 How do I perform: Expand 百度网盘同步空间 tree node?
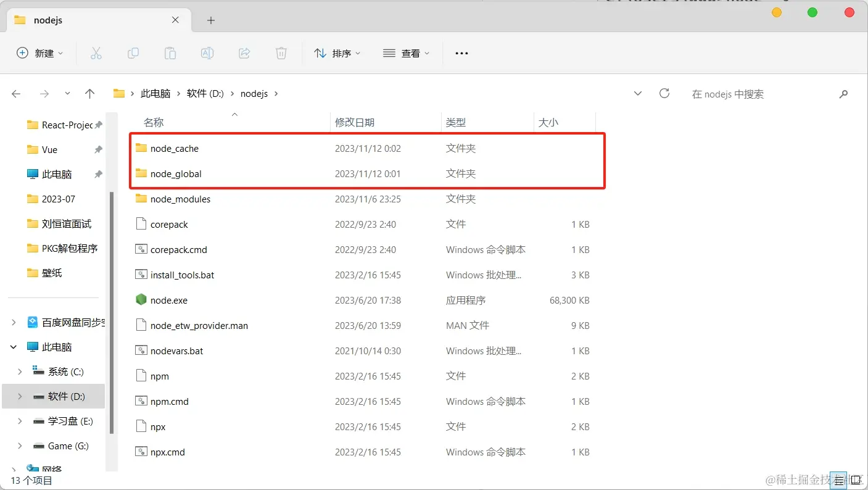14,322
